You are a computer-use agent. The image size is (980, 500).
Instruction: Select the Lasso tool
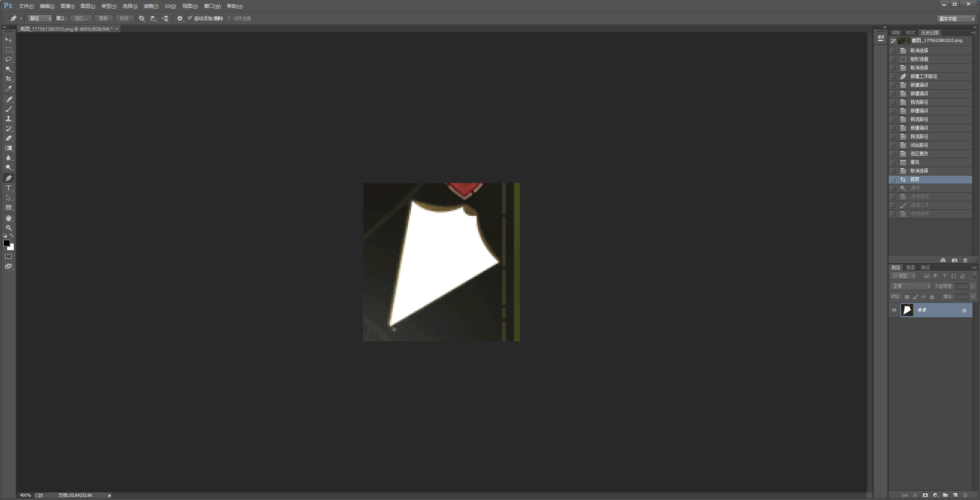coord(8,59)
